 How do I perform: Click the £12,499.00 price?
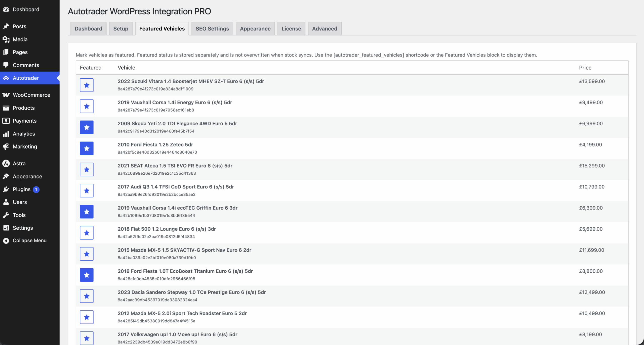click(592, 292)
